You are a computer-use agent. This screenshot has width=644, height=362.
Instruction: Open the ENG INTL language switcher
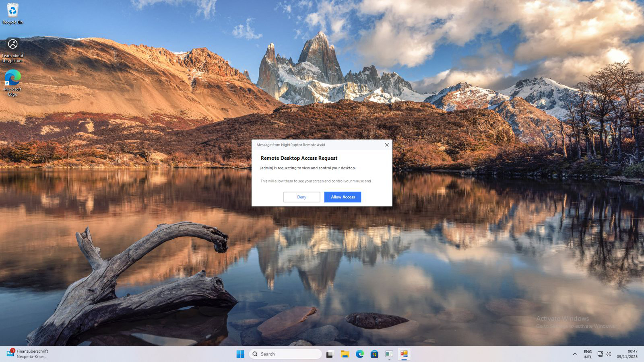click(x=588, y=354)
